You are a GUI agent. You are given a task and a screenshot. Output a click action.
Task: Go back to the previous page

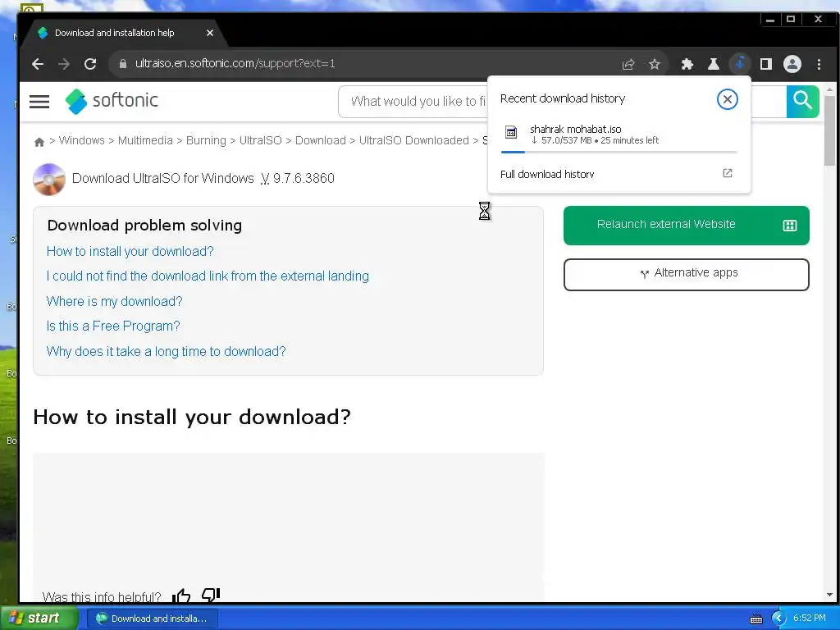tap(38, 64)
